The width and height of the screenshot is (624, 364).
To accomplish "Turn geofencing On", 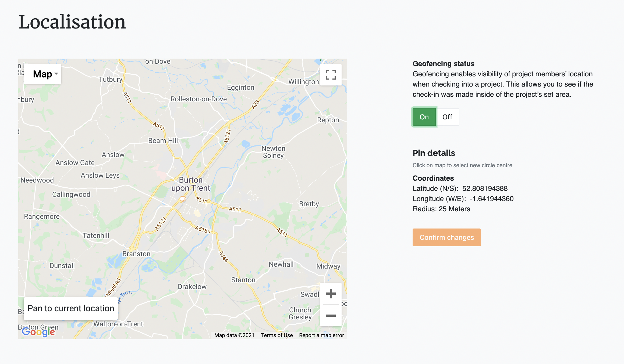I will 424,117.
